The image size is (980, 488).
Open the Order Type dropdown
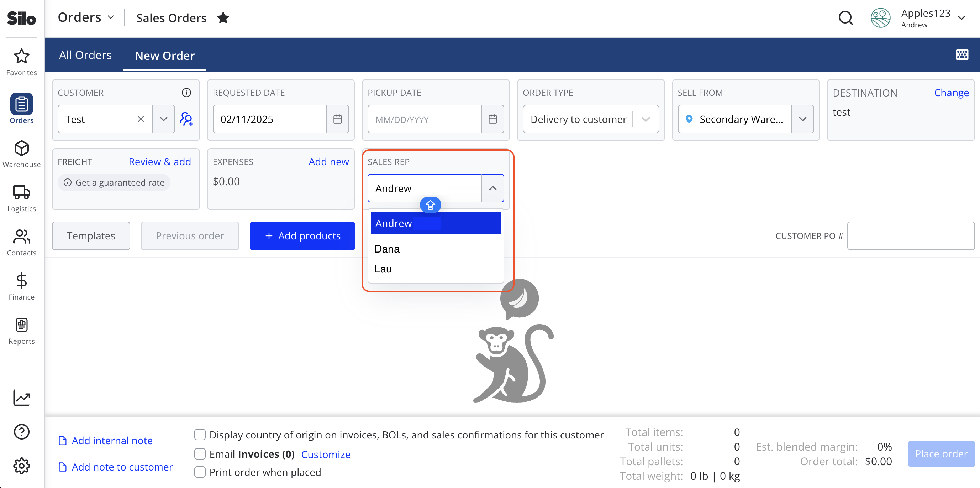590,119
